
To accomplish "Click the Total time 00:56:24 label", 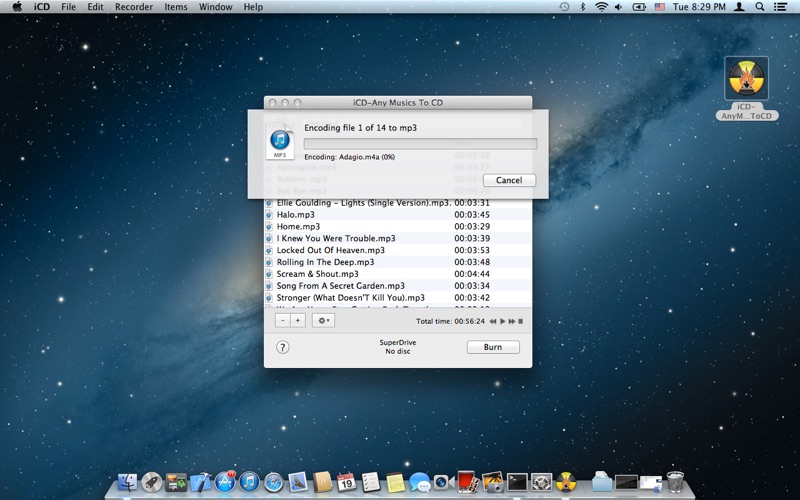I will coord(450,321).
